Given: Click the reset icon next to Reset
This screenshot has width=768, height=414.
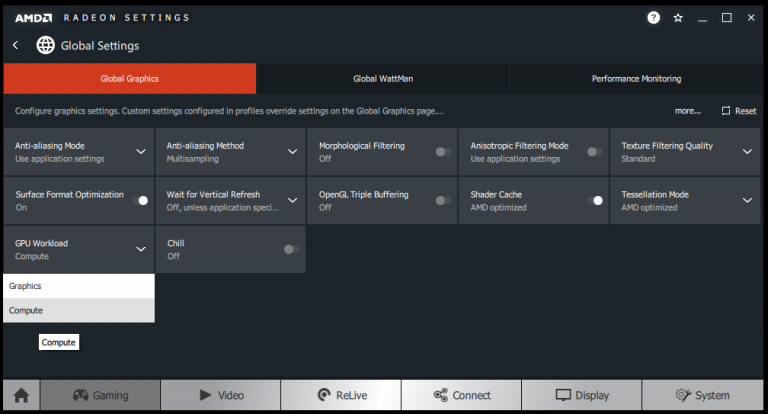Looking at the screenshot, I should coord(725,111).
